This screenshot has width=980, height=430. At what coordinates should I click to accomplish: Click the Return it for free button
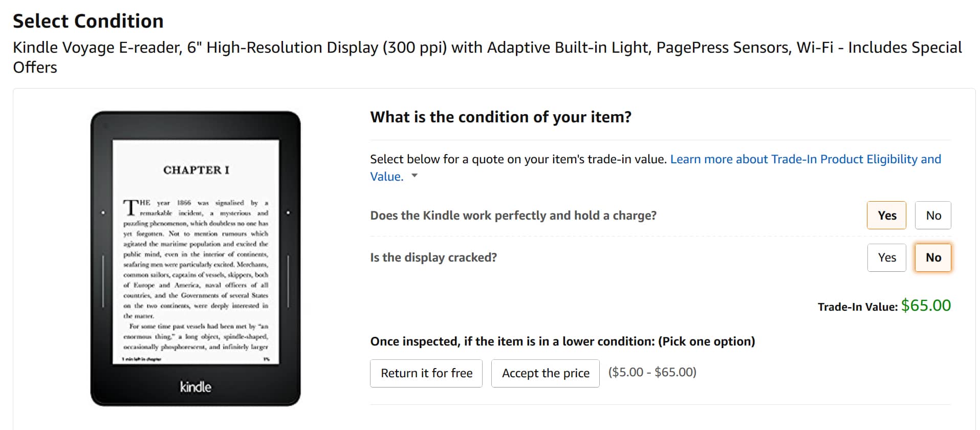point(426,373)
